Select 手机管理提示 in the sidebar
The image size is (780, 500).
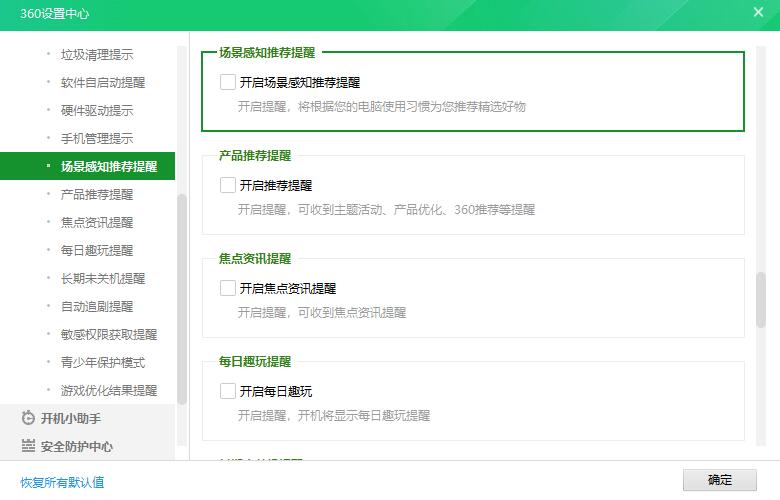click(x=97, y=138)
